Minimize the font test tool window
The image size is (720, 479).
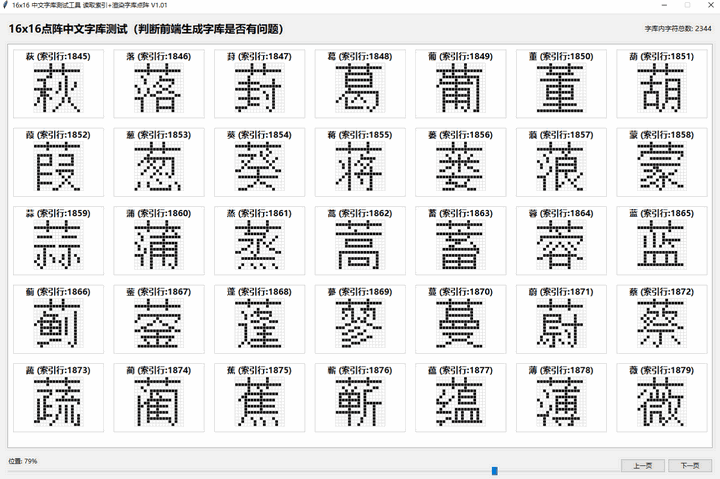664,5
